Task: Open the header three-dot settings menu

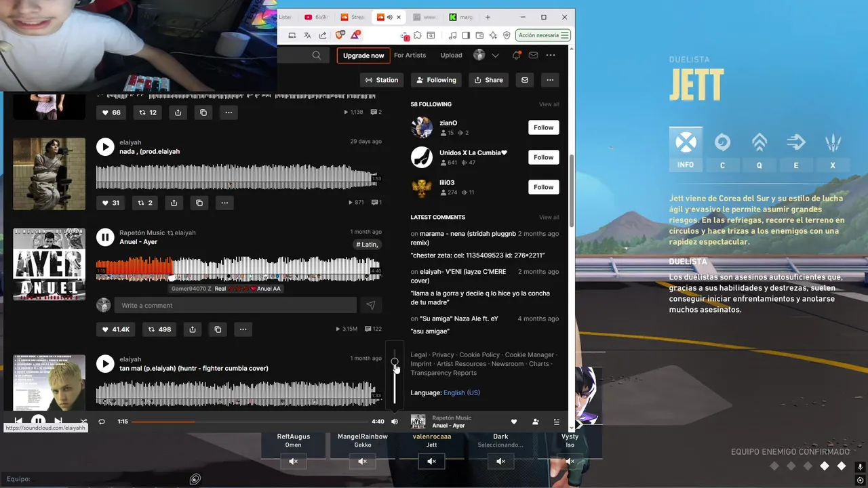Action: (551, 56)
